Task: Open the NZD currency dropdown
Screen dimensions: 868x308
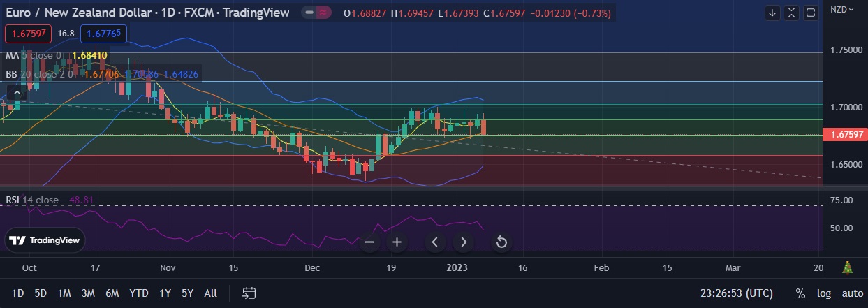Action: click(x=843, y=10)
